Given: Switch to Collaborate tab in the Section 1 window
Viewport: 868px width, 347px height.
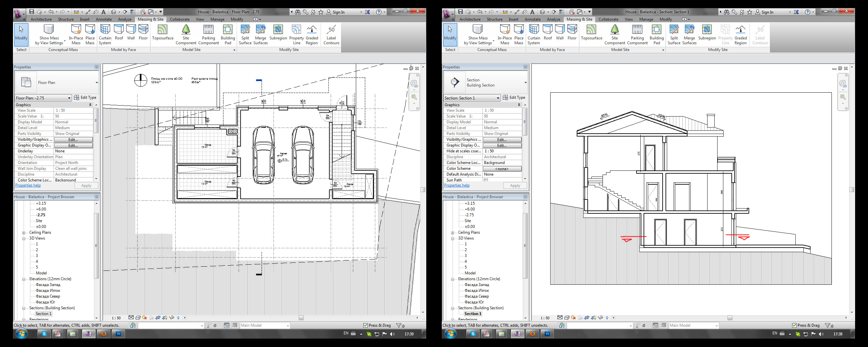Looking at the screenshot, I should 608,19.
